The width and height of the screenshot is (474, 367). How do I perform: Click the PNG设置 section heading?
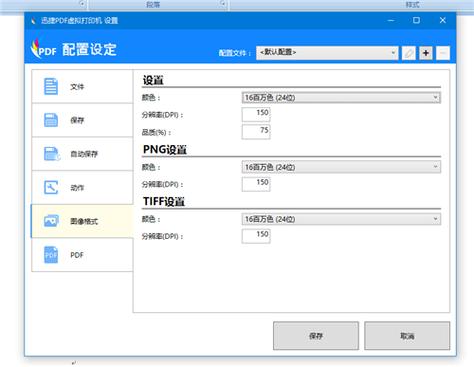(x=165, y=150)
